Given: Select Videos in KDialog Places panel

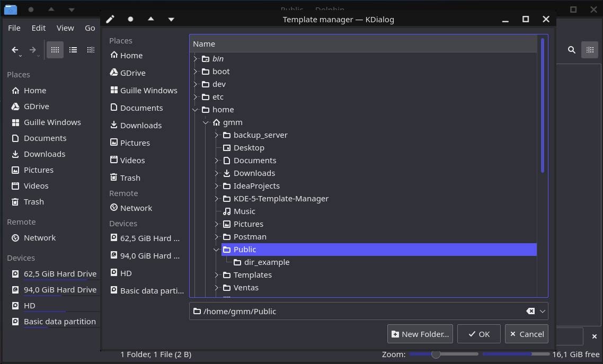Looking at the screenshot, I should pos(127,161).
